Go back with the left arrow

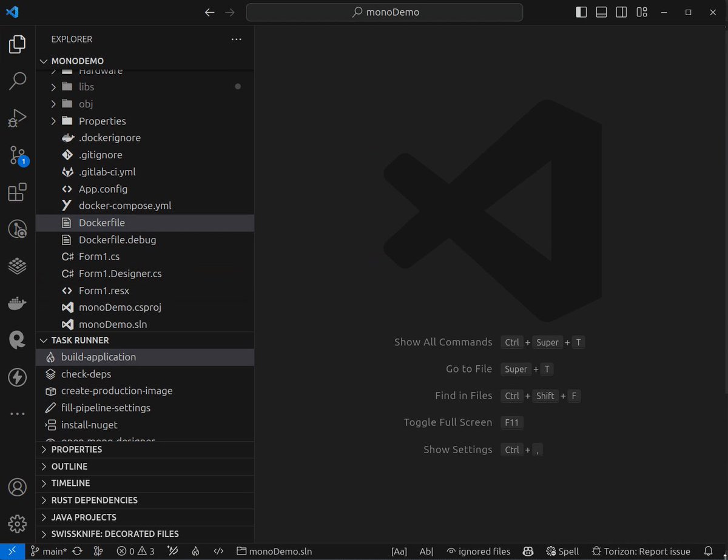(x=210, y=12)
